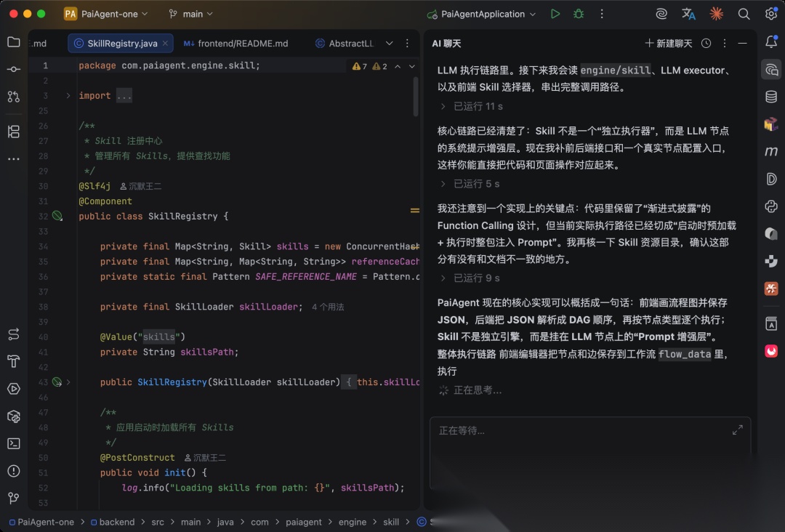Open the D tool window in right sidebar
785x532 pixels.
point(771,179)
